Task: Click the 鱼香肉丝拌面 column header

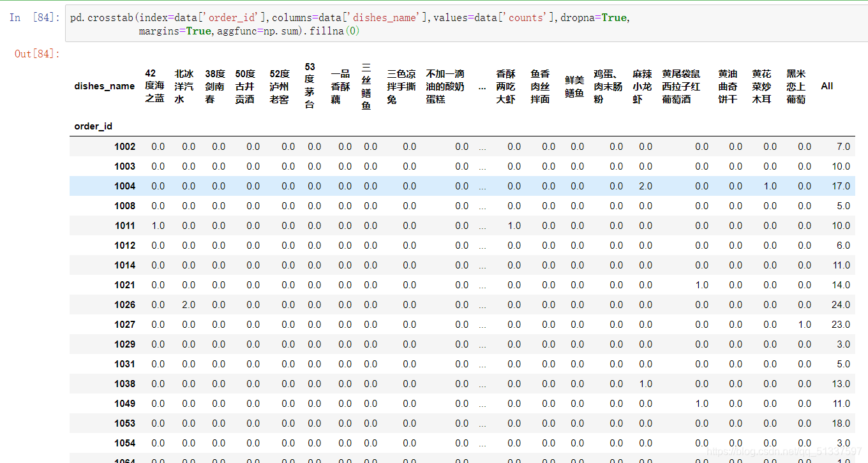Action: [541, 86]
